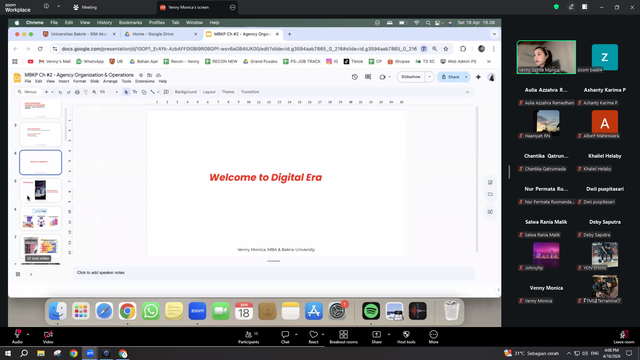Screen dimensions: 640x360
Task: Click the Slideshow button
Action: [x=411, y=77]
